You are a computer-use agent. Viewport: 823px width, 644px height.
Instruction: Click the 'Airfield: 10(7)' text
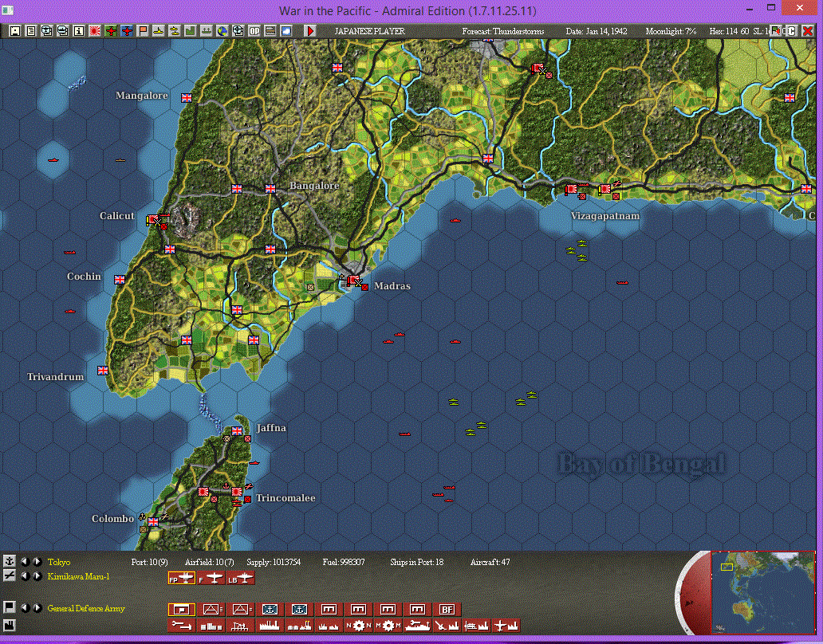point(210,562)
